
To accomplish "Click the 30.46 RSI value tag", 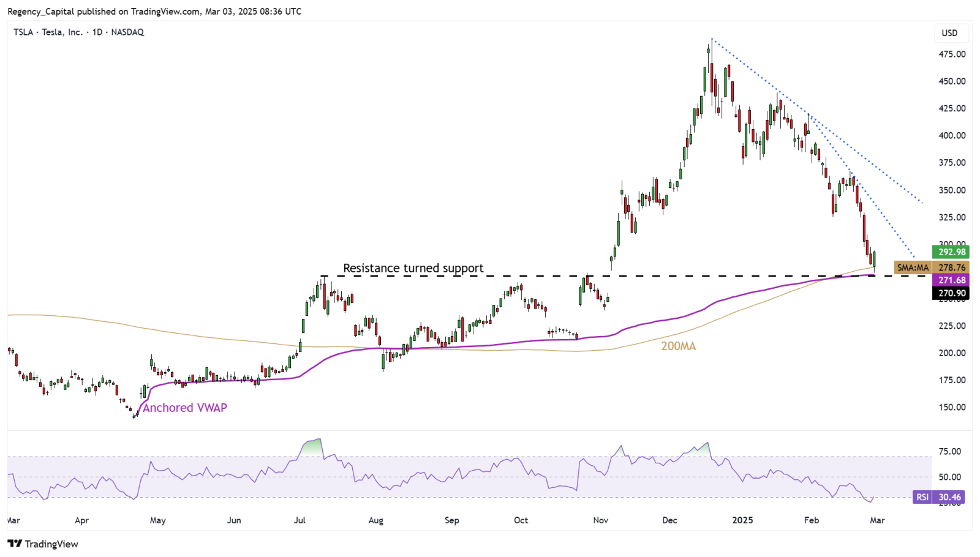I will pyautogui.click(x=949, y=497).
